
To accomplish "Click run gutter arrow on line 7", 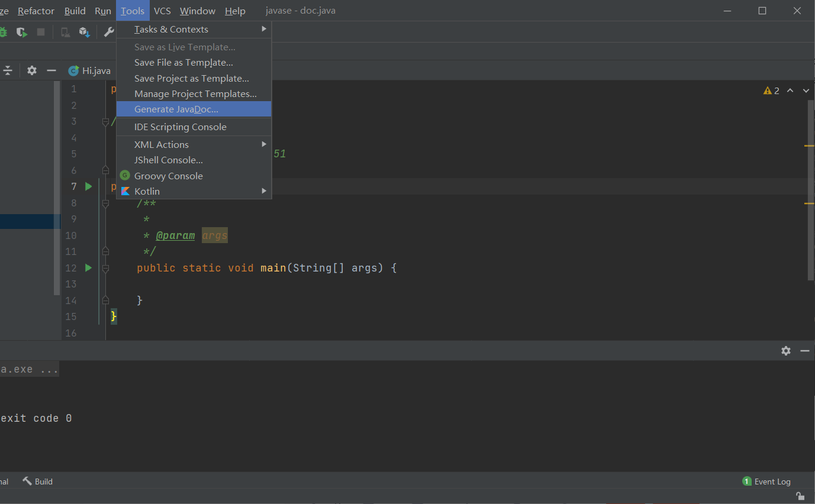I will (x=88, y=186).
